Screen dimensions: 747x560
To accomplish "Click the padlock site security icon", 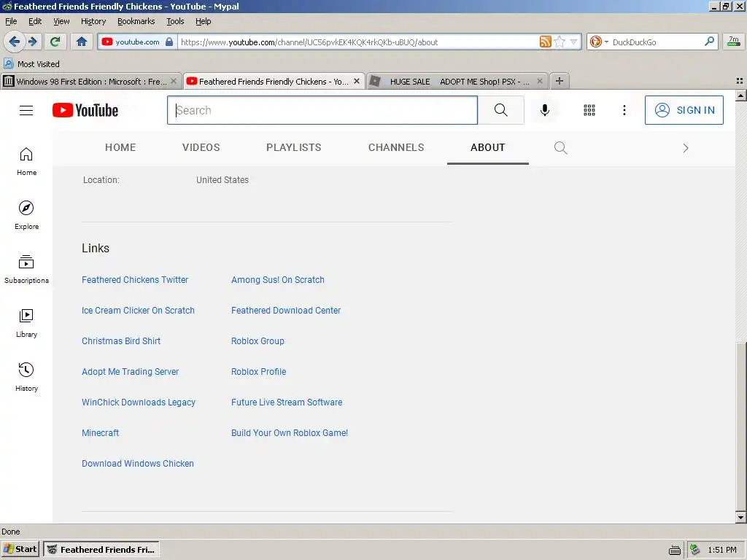I will (x=169, y=42).
